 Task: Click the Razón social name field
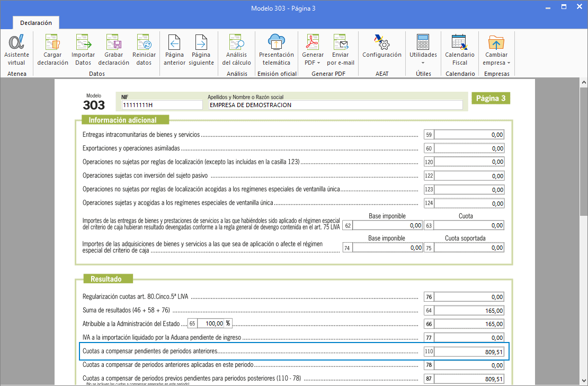click(336, 105)
